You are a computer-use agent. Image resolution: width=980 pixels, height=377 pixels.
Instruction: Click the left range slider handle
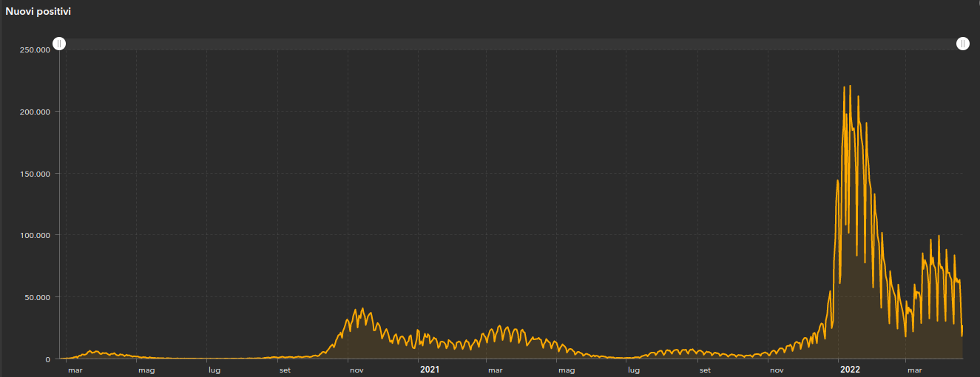coord(60,44)
